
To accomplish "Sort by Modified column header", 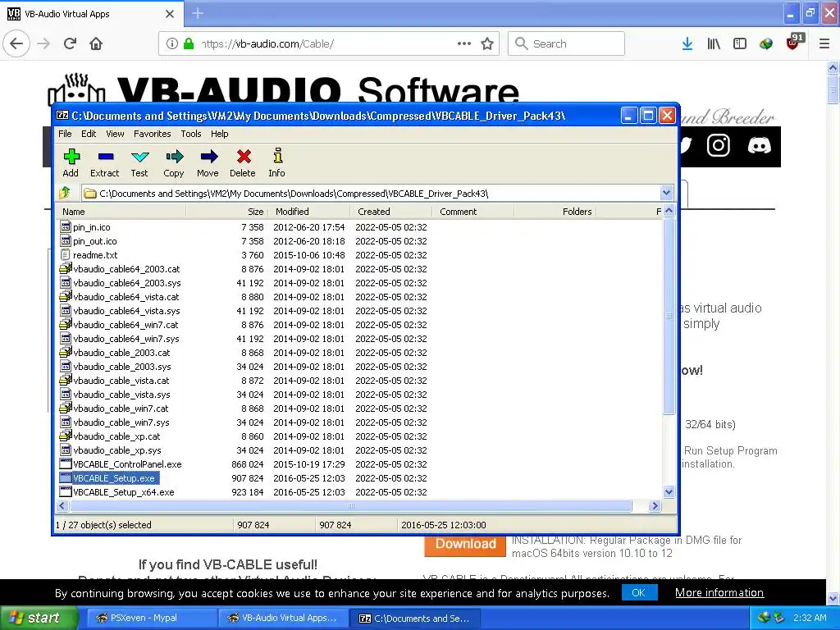I will click(309, 212).
